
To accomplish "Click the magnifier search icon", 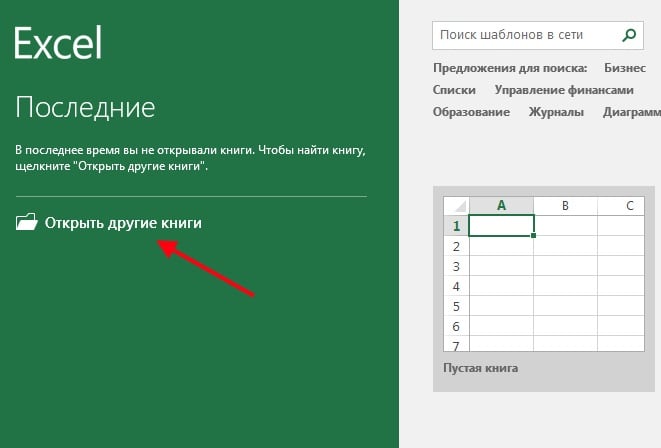I will click(628, 36).
